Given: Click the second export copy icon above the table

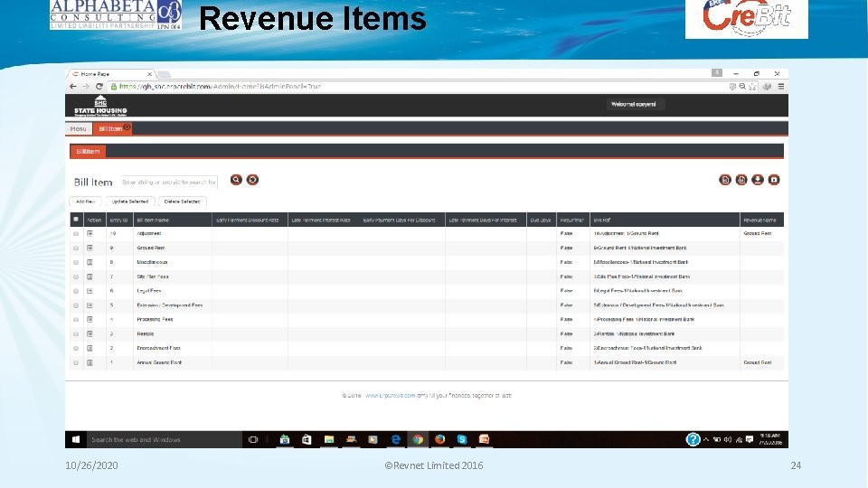Looking at the screenshot, I should pos(741,180).
